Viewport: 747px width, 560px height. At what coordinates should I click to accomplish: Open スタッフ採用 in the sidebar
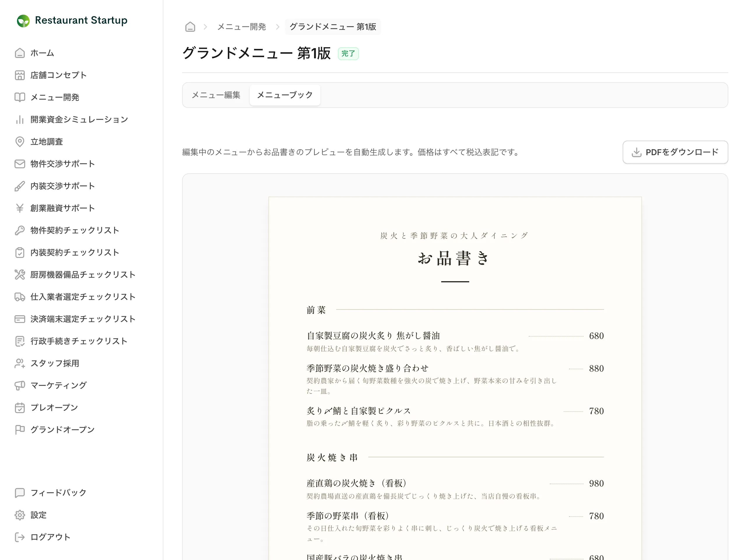click(x=55, y=363)
